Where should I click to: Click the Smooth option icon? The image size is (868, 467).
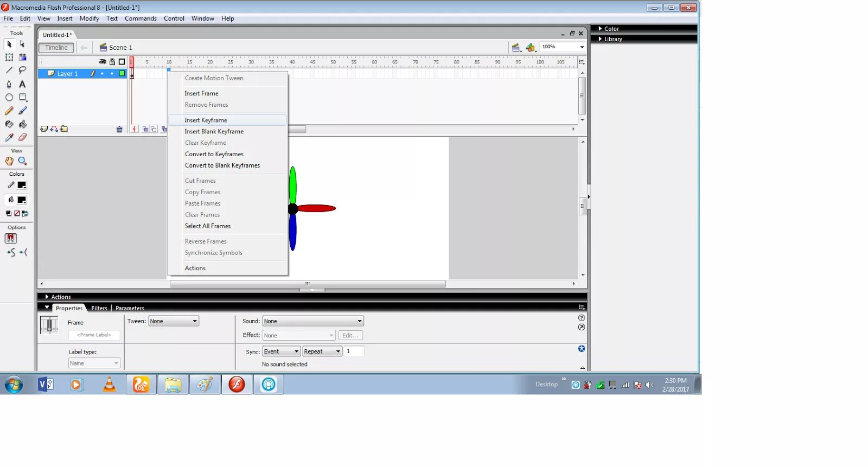tap(11, 253)
